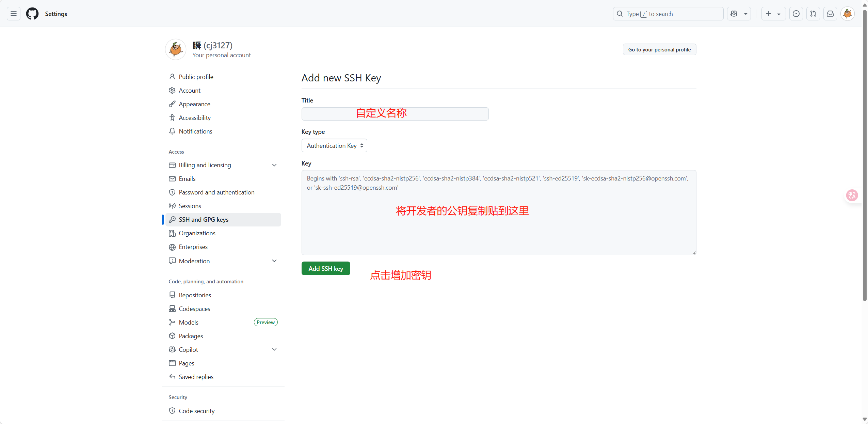
Task: Open Repositories settings
Action: coord(223,295)
